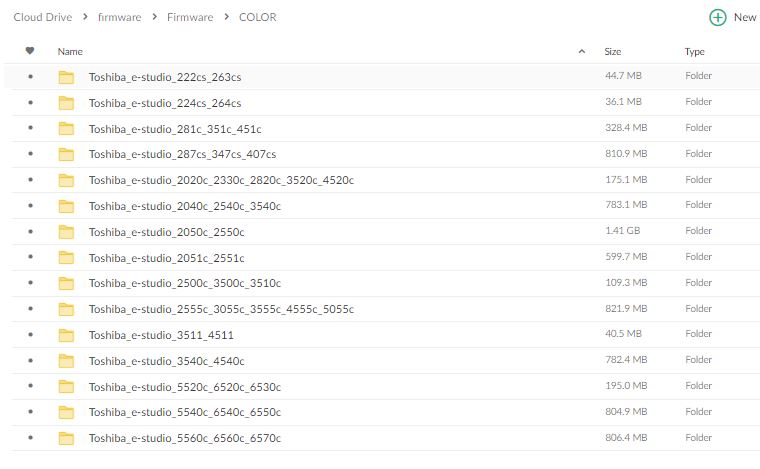
Task: Navigate to Firmware breadcrumb link
Action: (190, 17)
